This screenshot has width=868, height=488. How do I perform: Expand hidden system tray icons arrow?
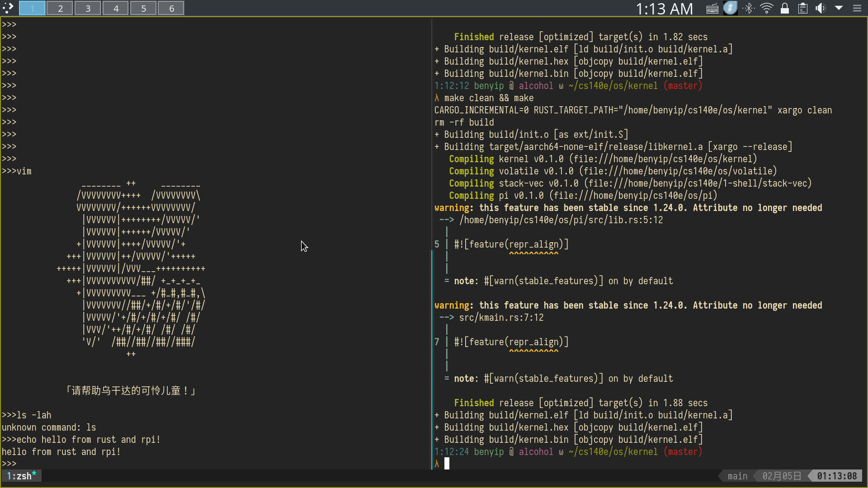coord(839,8)
